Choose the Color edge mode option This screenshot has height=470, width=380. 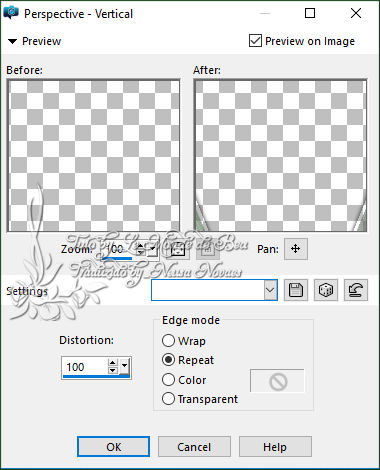click(x=168, y=380)
